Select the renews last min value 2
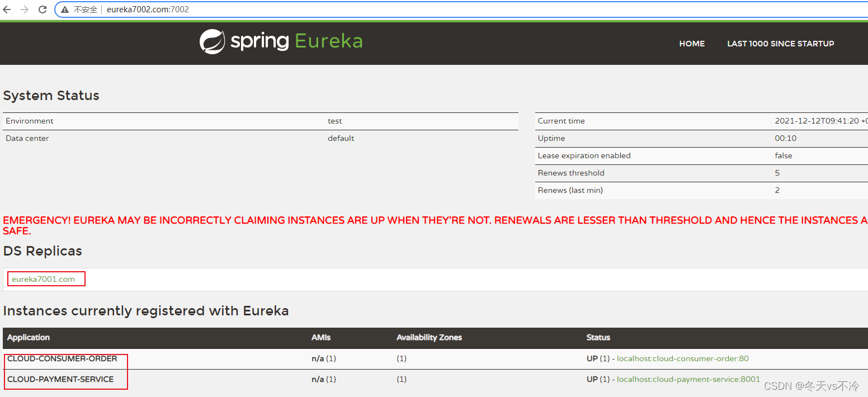 pyautogui.click(x=777, y=190)
